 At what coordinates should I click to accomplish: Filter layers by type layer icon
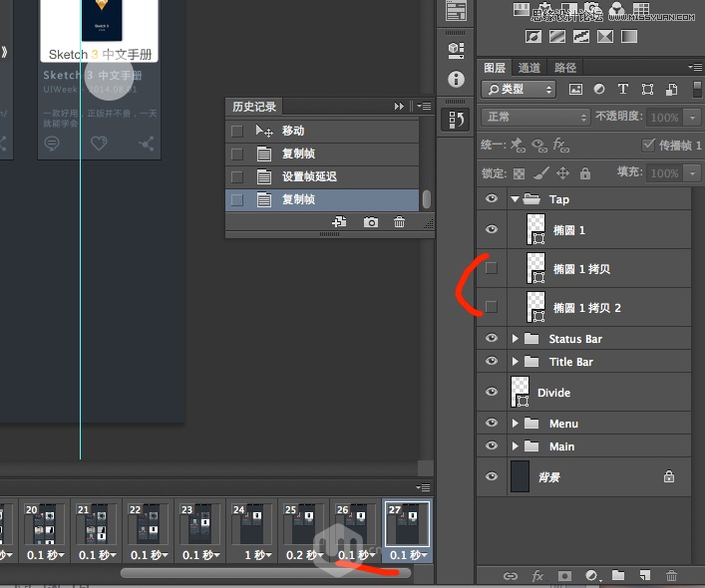[622, 89]
